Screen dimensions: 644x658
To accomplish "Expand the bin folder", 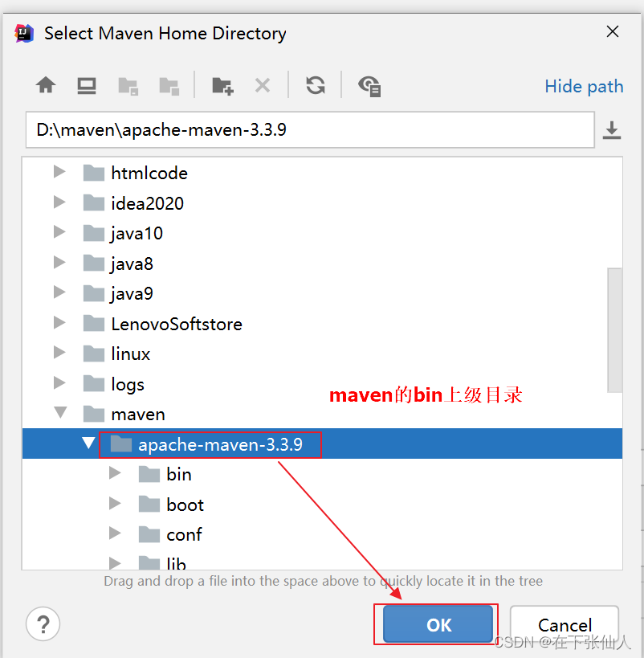I will 115,473.
